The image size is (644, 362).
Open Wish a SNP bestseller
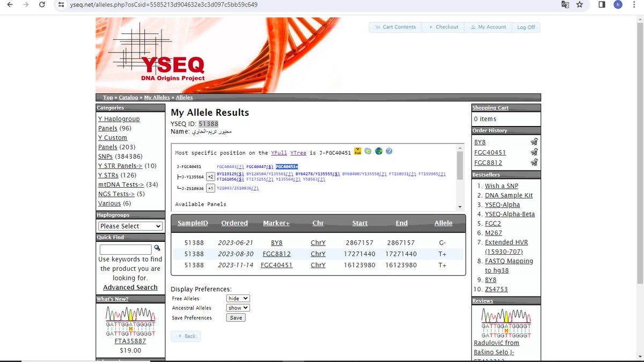pyautogui.click(x=502, y=186)
